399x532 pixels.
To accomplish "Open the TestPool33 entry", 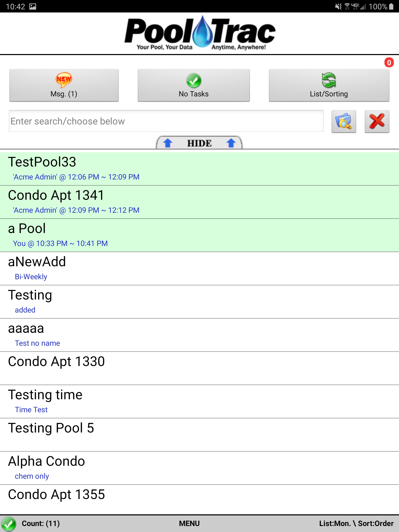I will coord(199,169).
